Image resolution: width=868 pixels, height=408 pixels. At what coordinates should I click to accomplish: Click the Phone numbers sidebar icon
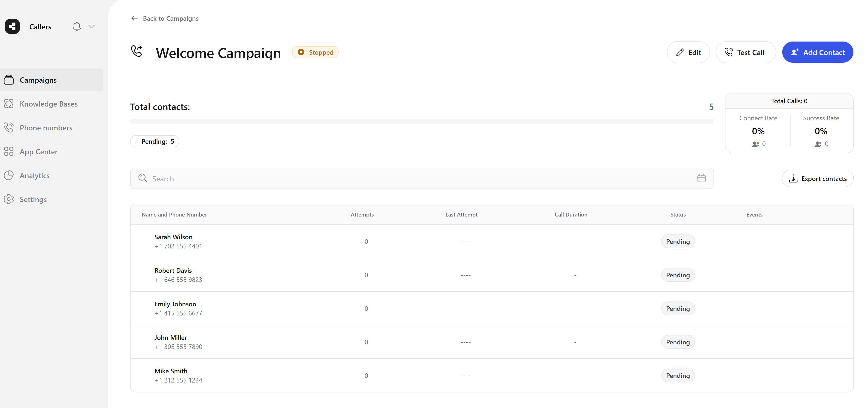pos(9,128)
